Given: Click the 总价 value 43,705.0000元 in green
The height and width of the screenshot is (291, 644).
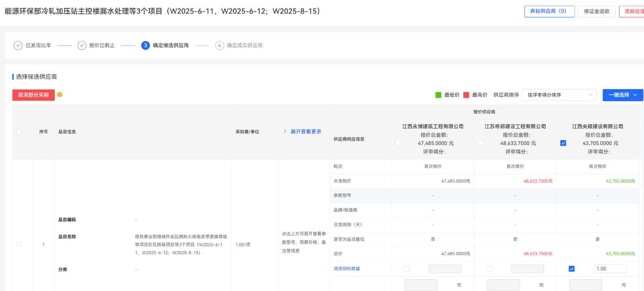Looking at the screenshot, I should 620,254.
